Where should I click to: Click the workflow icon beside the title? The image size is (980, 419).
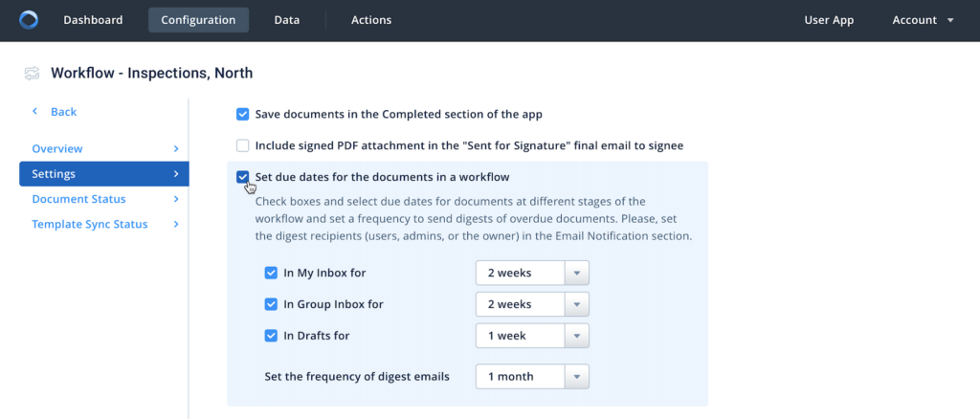(33, 73)
